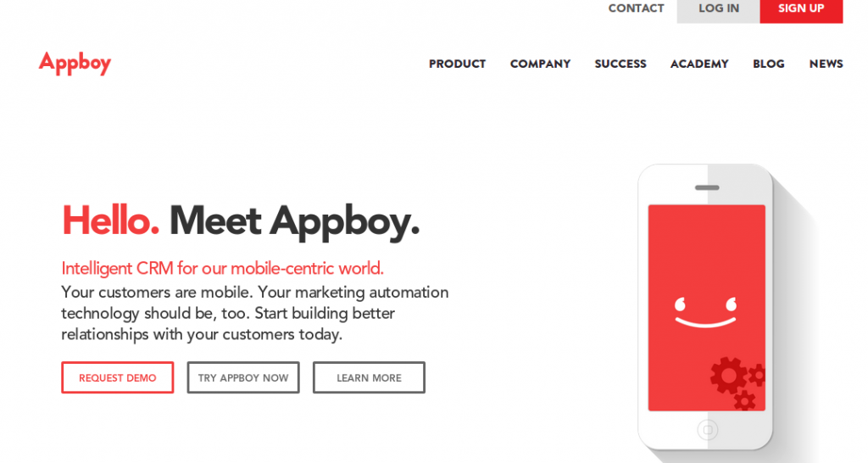Select Try Appboy Now

[243, 378]
